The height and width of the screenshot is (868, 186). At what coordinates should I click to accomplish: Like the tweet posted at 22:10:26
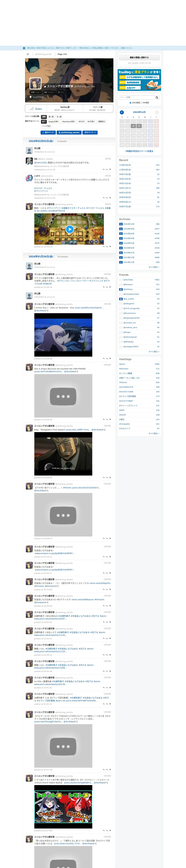pos(110,247)
